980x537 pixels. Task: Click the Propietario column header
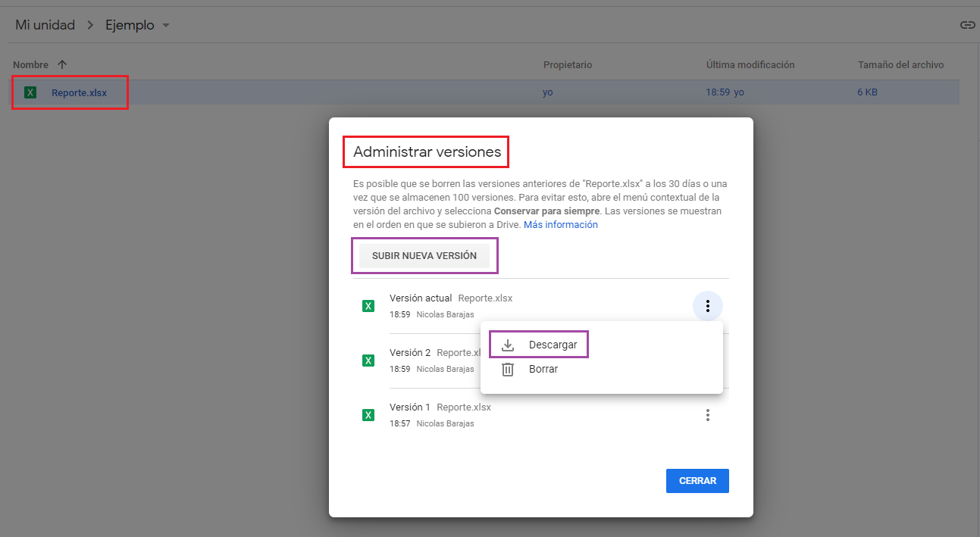pos(568,65)
